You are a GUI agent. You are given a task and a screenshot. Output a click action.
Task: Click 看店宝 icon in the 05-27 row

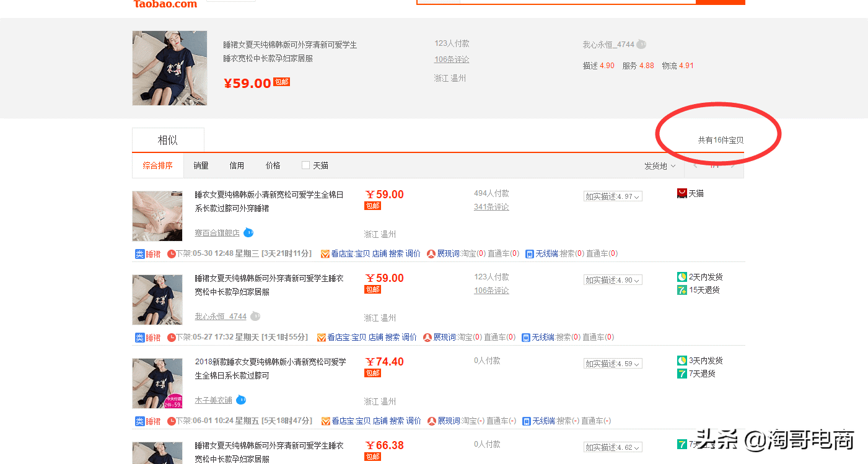tap(322, 338)
